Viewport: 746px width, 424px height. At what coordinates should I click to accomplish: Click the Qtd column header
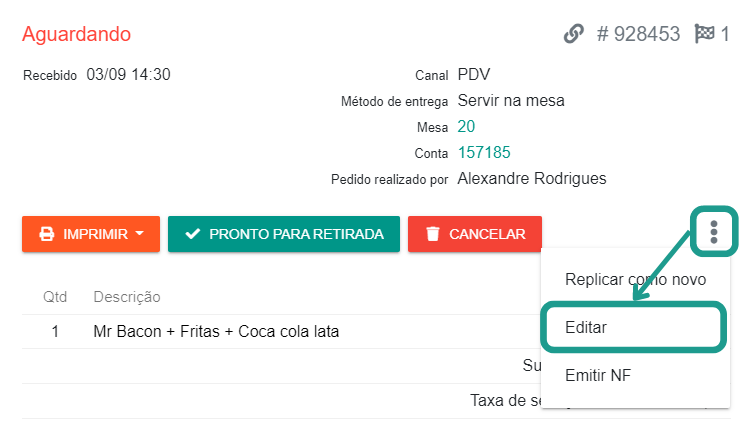coord(55,297)
